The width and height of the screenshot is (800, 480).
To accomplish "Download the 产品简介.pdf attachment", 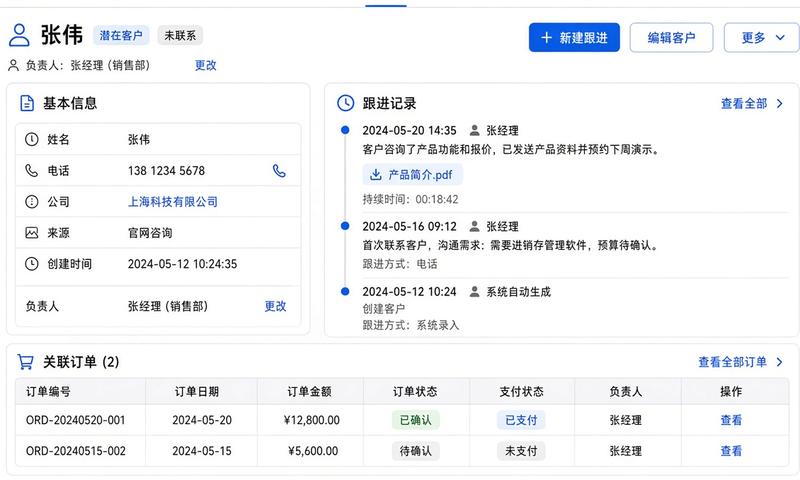I will pyautogui.click(x=413, y=175).
